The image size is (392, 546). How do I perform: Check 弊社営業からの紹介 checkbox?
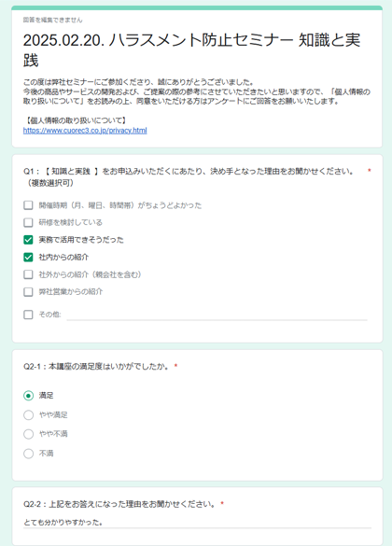(x=28, y=291)
